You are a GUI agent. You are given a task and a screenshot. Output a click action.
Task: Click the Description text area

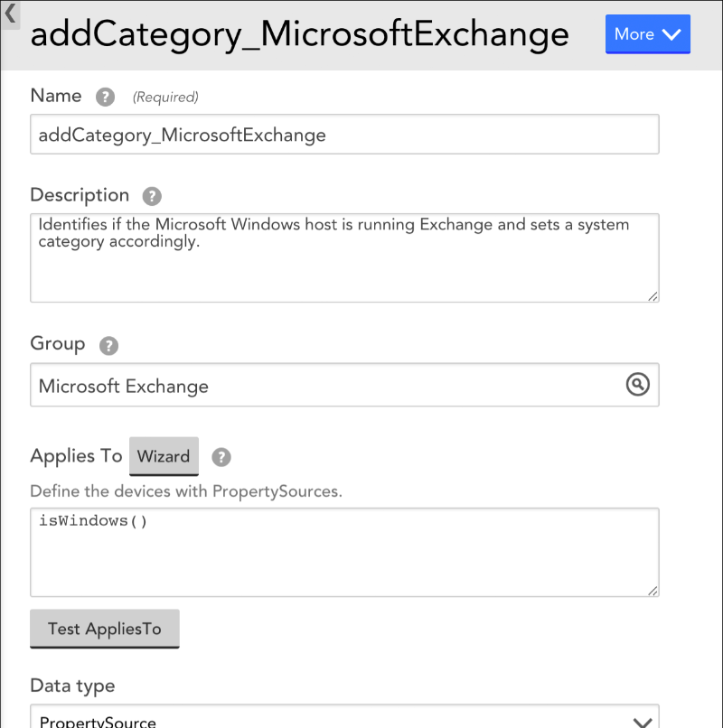point(344,257)
